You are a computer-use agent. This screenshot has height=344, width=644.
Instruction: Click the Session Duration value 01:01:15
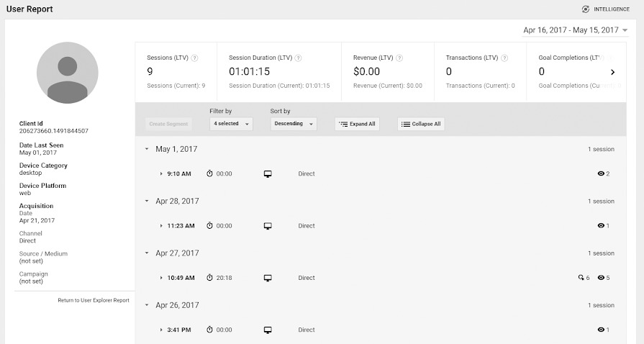click(249, 71)
